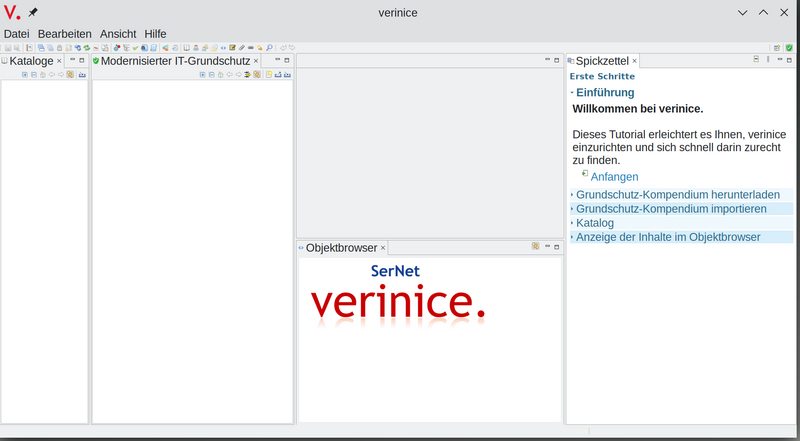The image size is (800, 441).
Task: Toggle link-with-editor in the Objektbrowser view
Action: 535,246
